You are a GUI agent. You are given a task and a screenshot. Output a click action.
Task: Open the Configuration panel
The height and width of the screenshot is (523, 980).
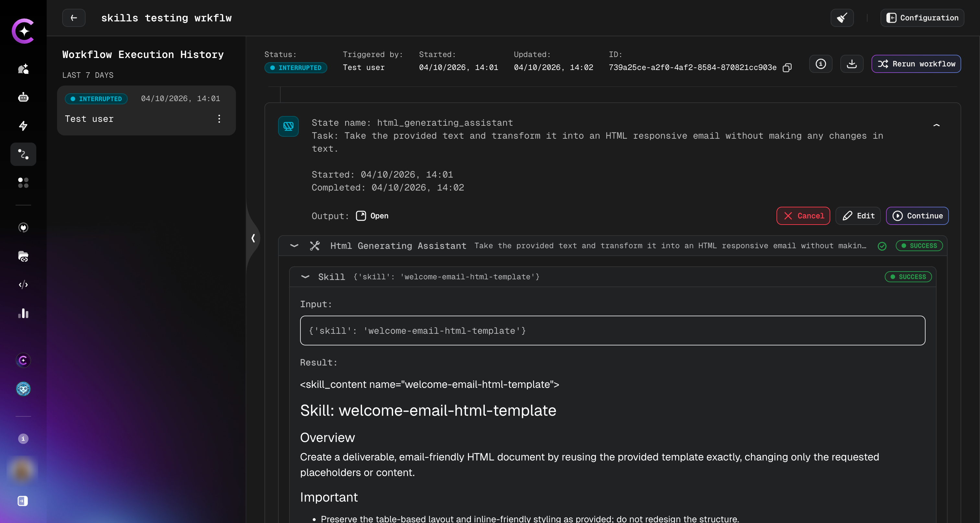922,18
